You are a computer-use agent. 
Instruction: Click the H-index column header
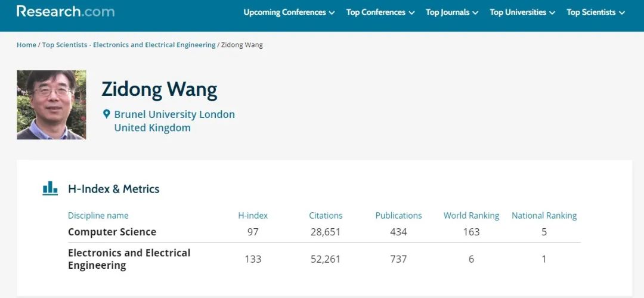pyautogui.click(x=253, y=216)
